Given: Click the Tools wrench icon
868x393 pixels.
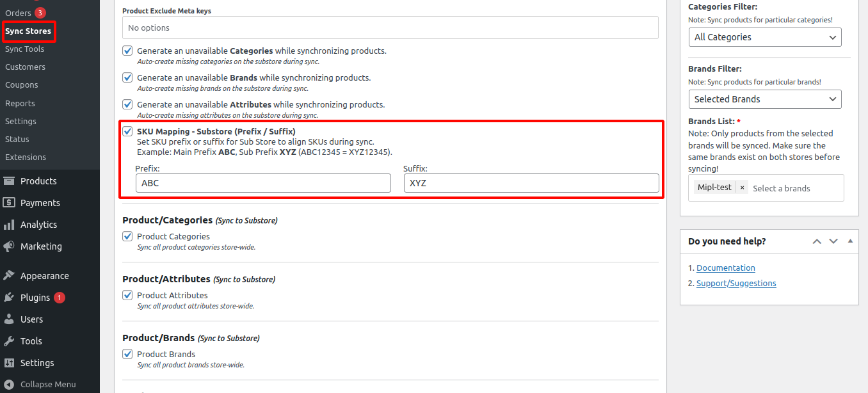Looking at the screenshot, I should (x=9, y=341).
